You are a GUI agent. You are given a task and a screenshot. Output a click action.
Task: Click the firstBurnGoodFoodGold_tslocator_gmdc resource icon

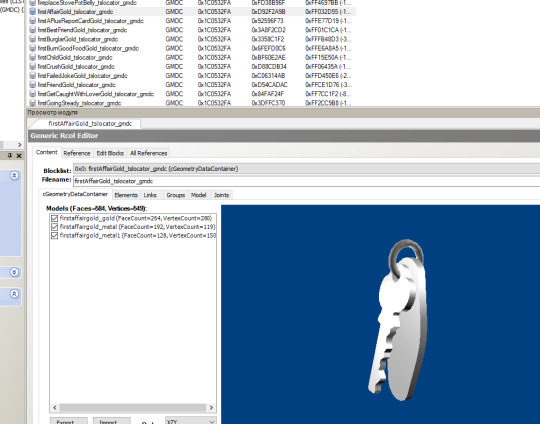[x=33, y=48]
